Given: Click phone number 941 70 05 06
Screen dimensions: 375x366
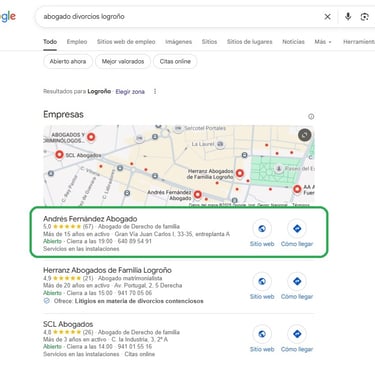Looking at the screenshot, I should tap(135, 293).
